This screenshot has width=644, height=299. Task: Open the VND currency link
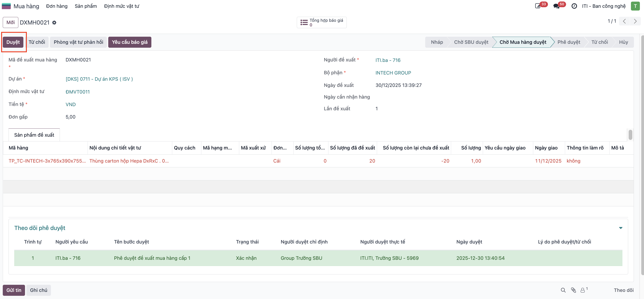point(70,105)
